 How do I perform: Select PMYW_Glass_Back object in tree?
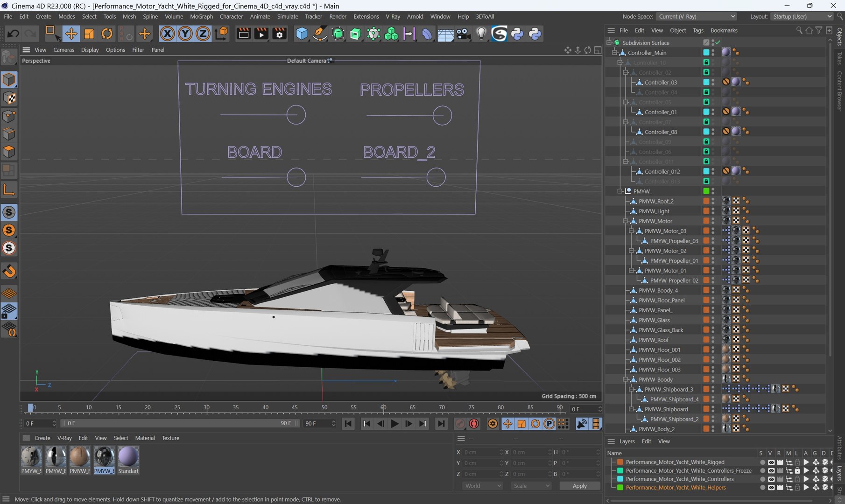pos(661,330)
